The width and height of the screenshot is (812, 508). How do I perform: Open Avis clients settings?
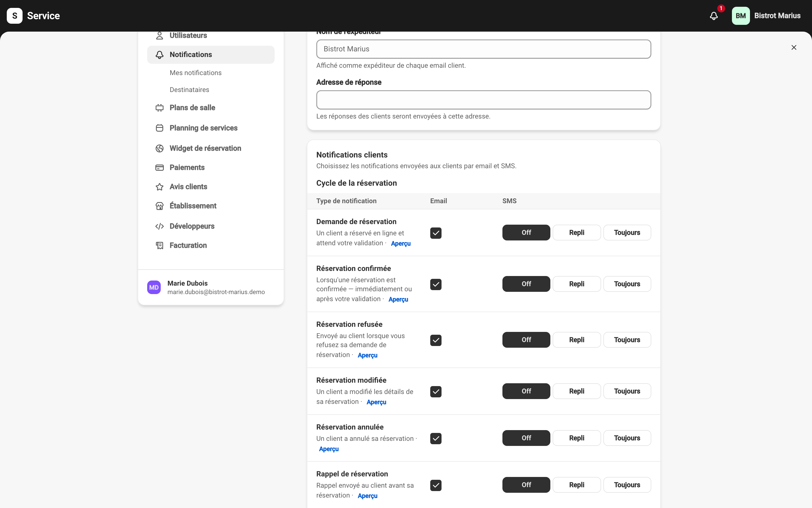click(211, 187)
